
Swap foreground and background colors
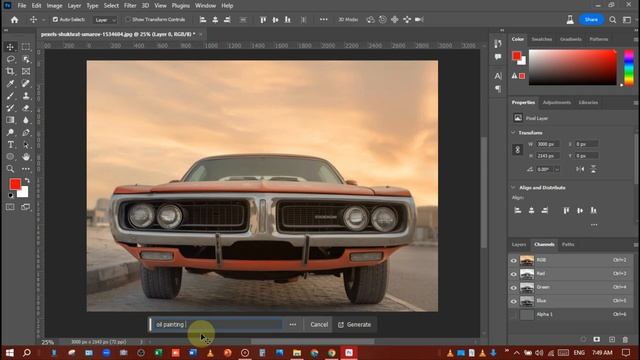(x=27, y=180)
